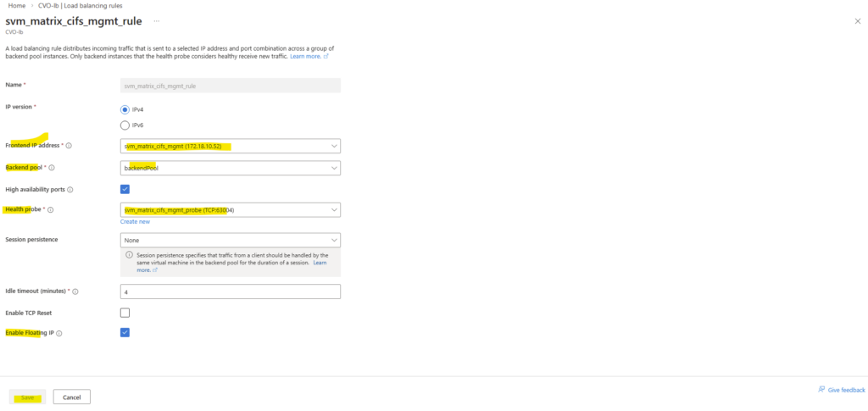
Task: Click info icon beside Frontend IP address
Action: tap(69, 146)
